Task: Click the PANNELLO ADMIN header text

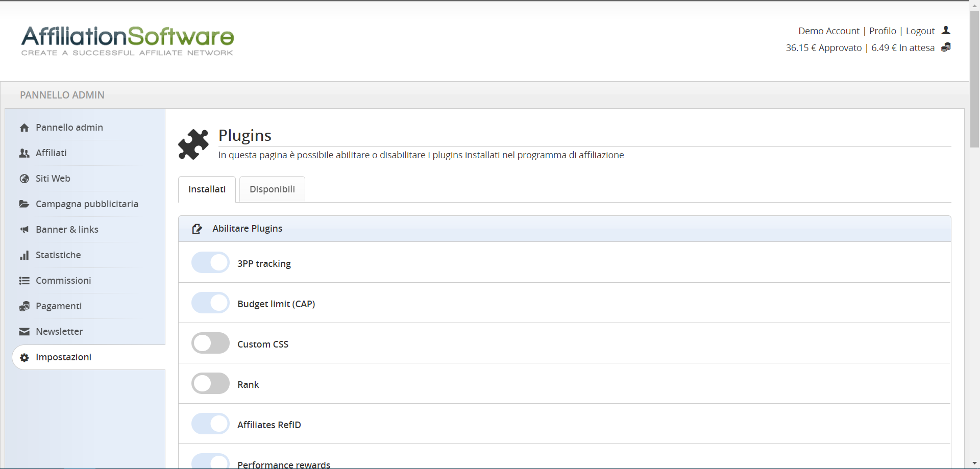Action: [62, 95]
